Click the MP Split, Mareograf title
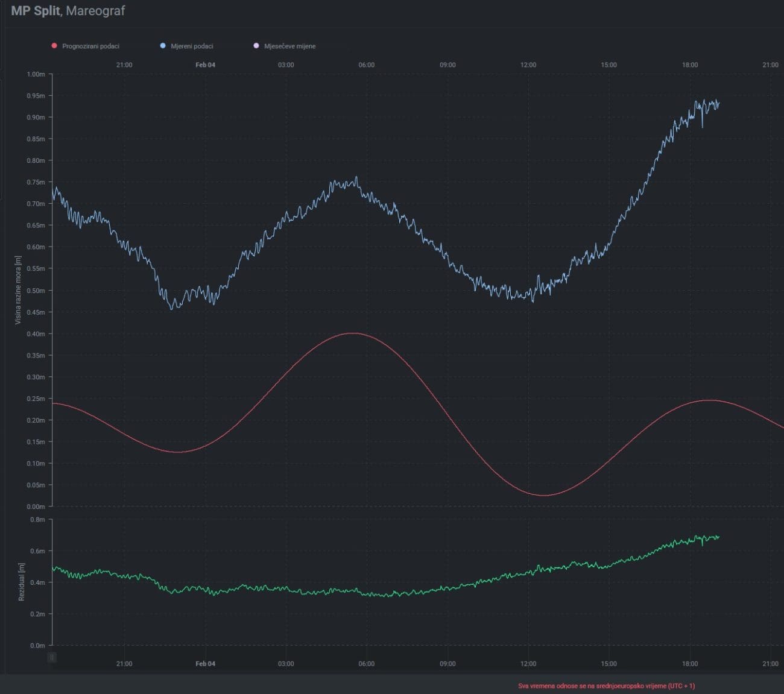The height and width of the screenshot is (694, 784). point(68,11)
